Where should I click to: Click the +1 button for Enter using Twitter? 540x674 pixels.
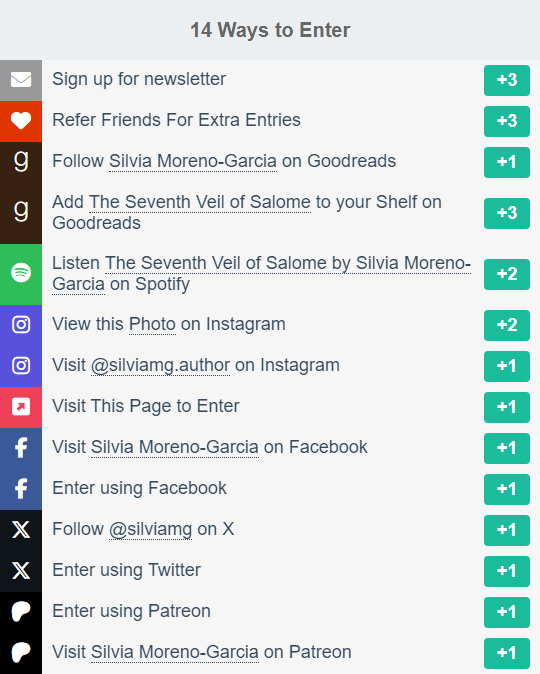click(506, 571)
